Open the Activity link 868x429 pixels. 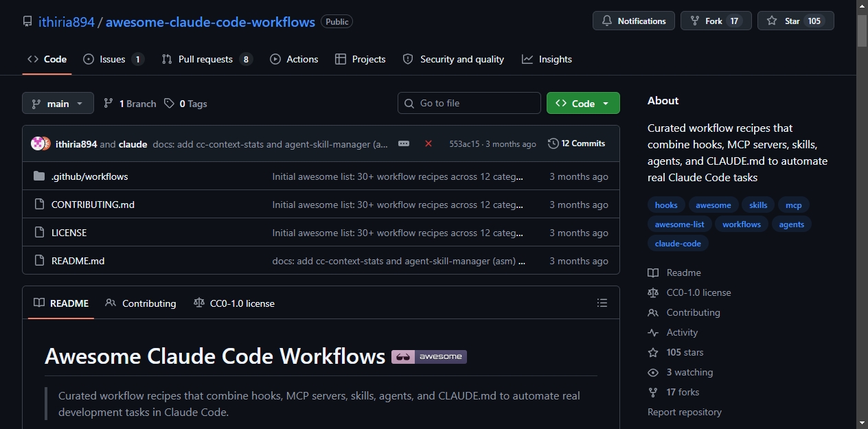click(x=673, y=332)
